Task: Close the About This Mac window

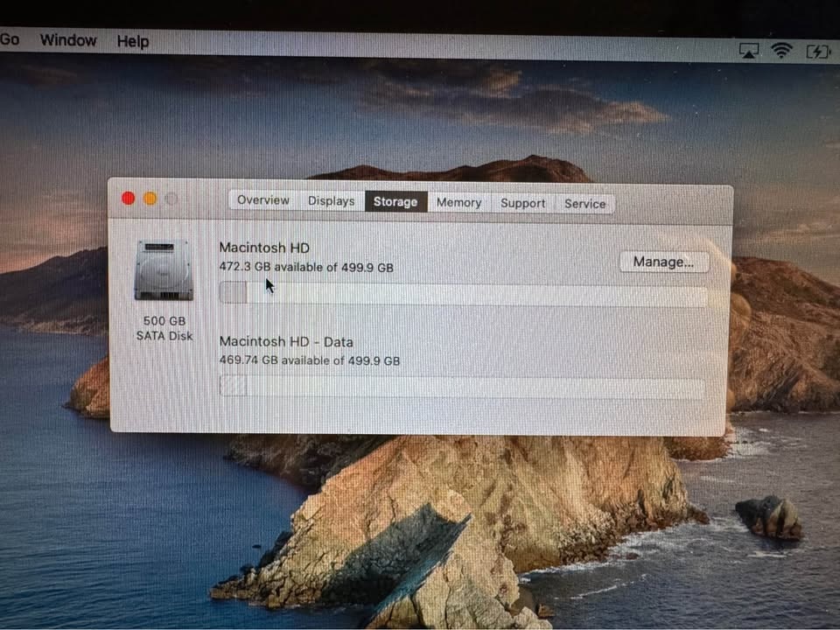Action: coord(128,199)
